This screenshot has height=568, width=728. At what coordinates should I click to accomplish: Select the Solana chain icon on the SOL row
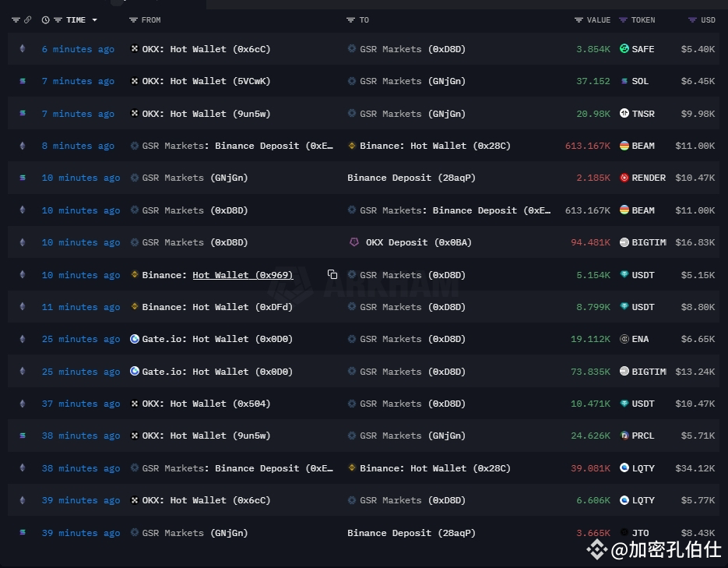(21, 81)
